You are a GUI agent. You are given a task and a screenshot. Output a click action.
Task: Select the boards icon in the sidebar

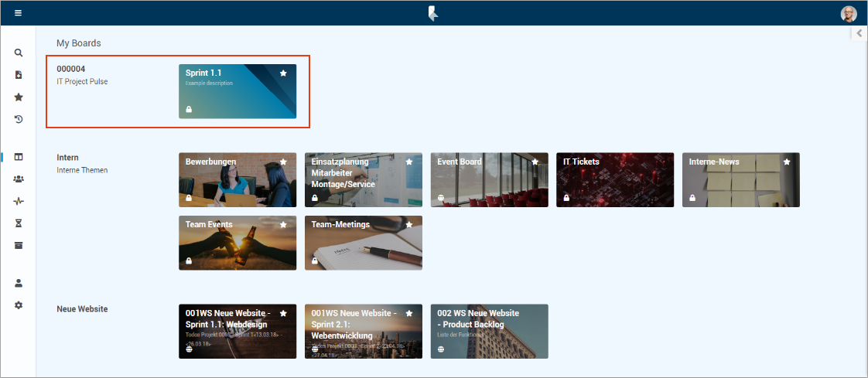tap(19, 157)
